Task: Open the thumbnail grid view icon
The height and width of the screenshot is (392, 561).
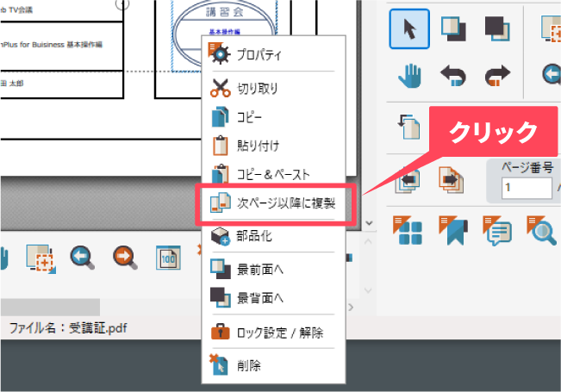Action: (x=410, y=229)
